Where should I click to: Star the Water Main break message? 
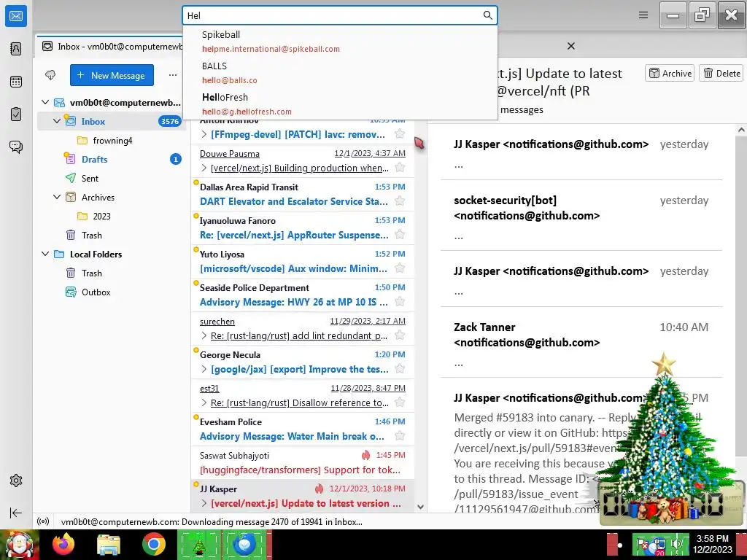pos(400,436)
